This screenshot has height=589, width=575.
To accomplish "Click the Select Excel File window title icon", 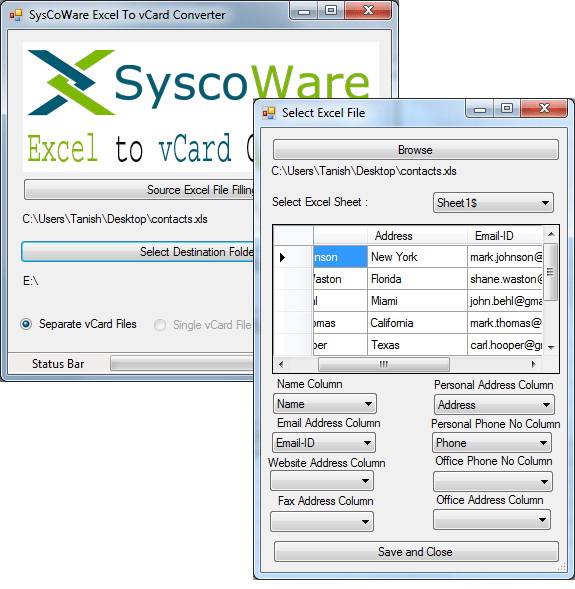I will tap(269, 113).
